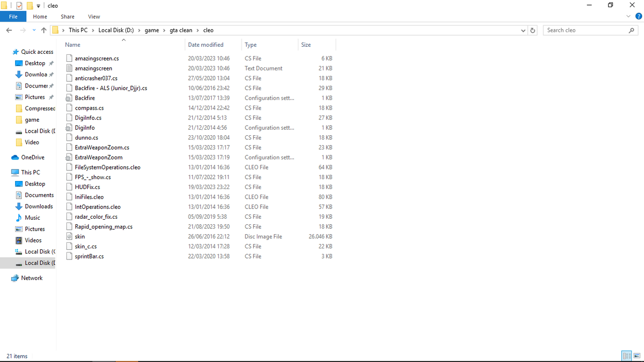This screenshot has height=362, width=644.
Task: Open Network in the navigation pane
Action: coord(32,278)
